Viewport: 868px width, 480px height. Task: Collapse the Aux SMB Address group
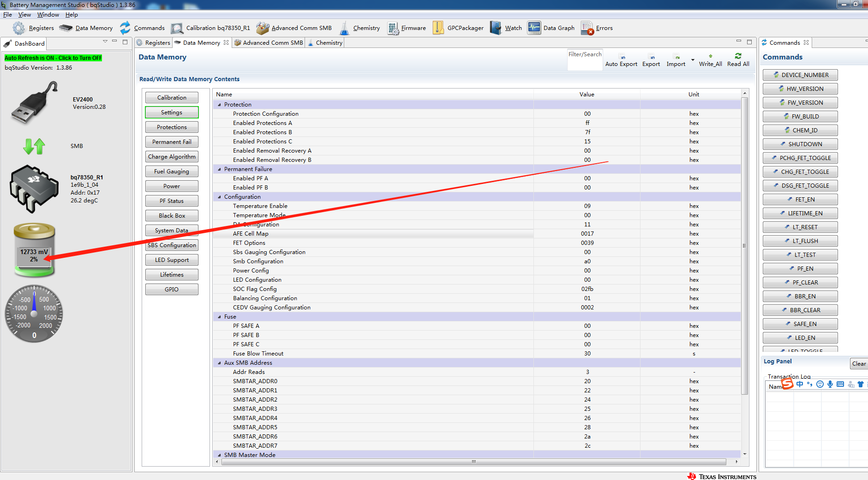click(x=219, y=363)
